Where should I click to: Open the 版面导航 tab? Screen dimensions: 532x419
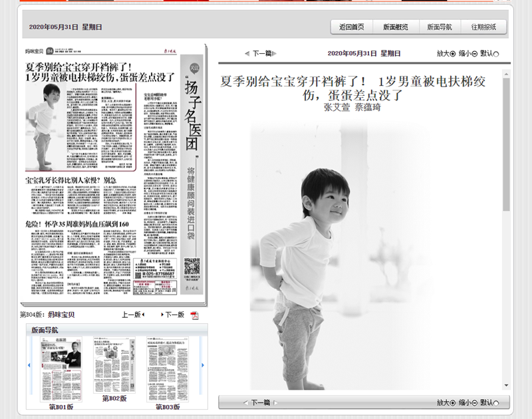pyautogui.click(x=440, y=27)
